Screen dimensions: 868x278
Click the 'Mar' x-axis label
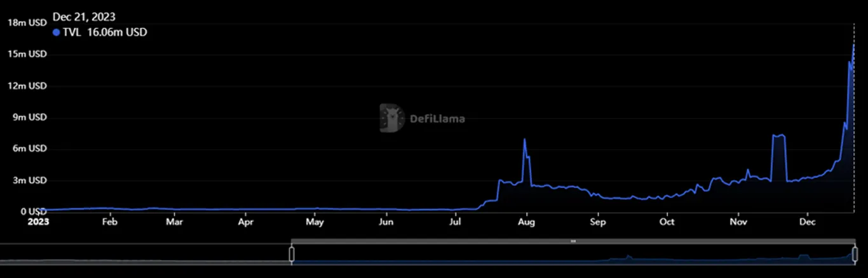click(x=175, y=222)
